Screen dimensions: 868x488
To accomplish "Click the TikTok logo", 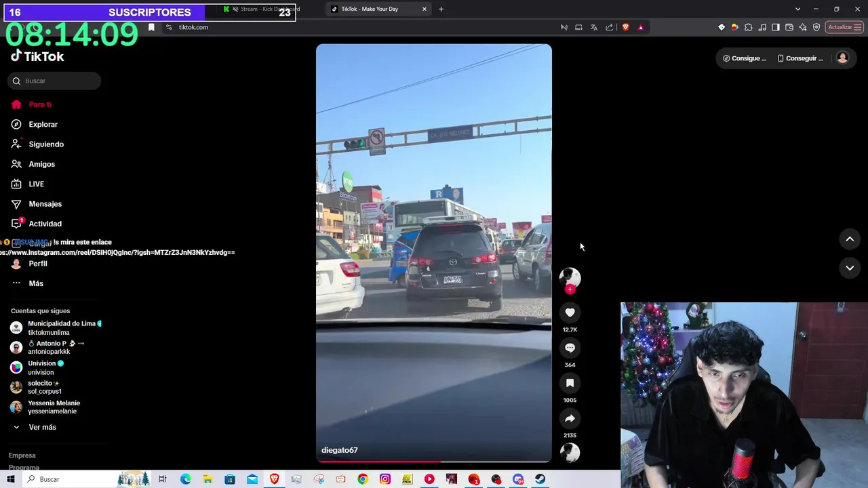I will [37, 56].
